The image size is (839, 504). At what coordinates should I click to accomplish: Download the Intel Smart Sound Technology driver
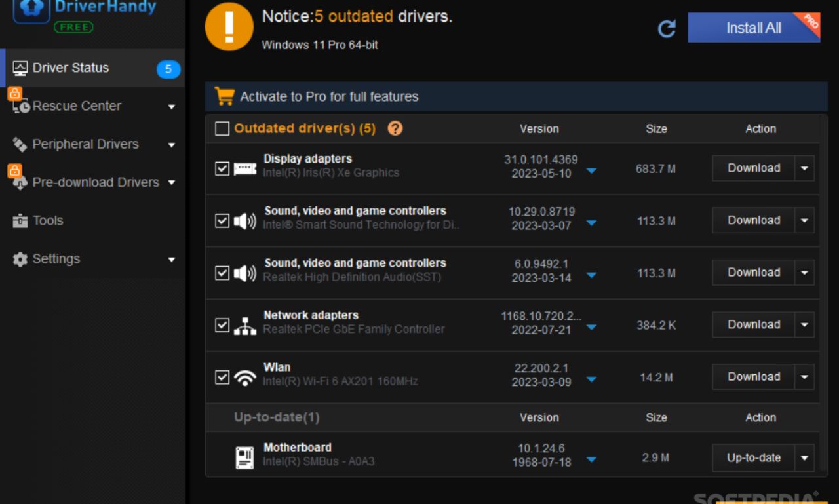pos(754,221)
